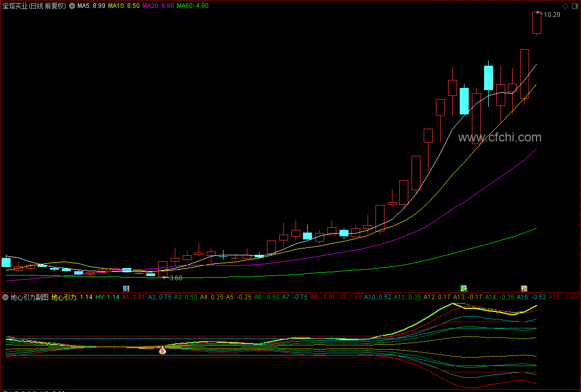Select the yellow 地心引力: 1.14 value

pos(71,297)
